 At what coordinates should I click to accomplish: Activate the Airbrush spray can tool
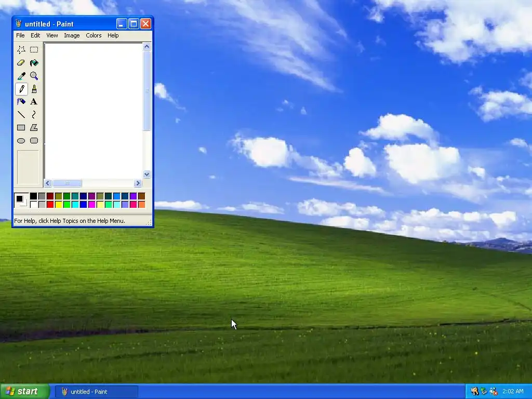(x=21, y=102)
